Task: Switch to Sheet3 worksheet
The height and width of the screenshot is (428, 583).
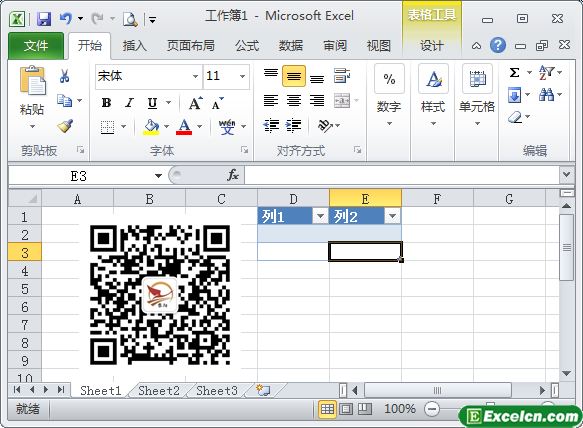Action: pyautogui.click(x=217, y=390)
